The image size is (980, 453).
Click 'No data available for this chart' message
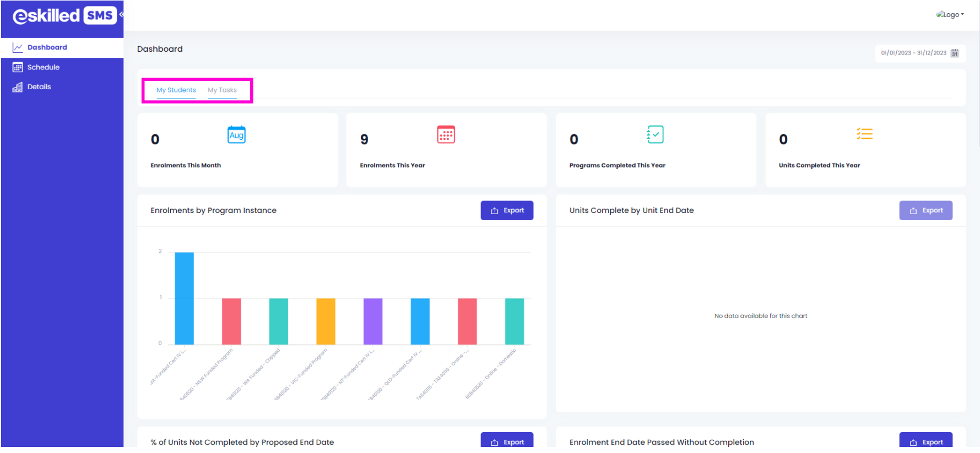(x=761, y=316)
